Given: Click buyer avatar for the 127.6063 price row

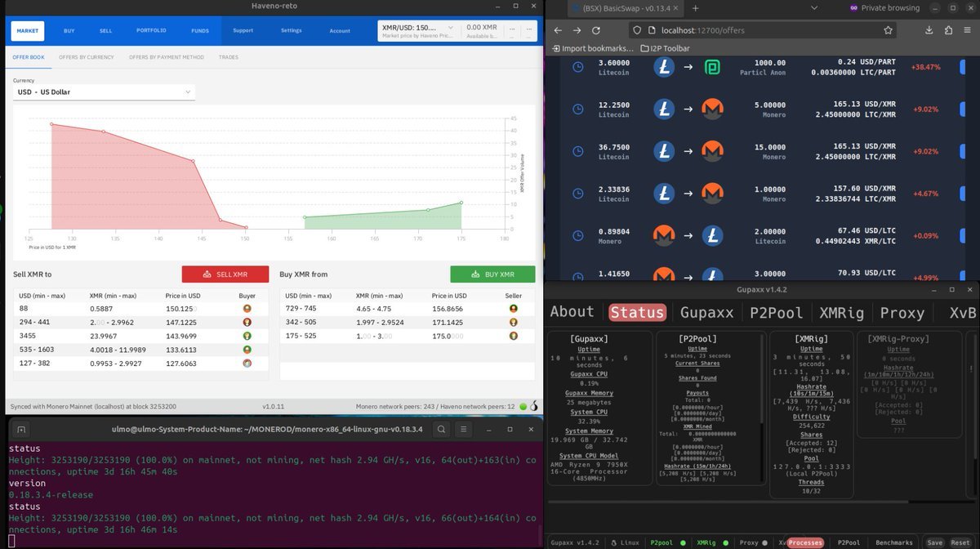Looking at the screenshot, I should 247,364.
